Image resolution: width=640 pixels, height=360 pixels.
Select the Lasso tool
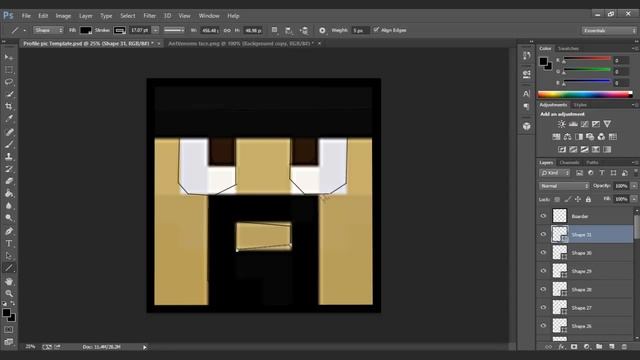[x=9, y=82]
